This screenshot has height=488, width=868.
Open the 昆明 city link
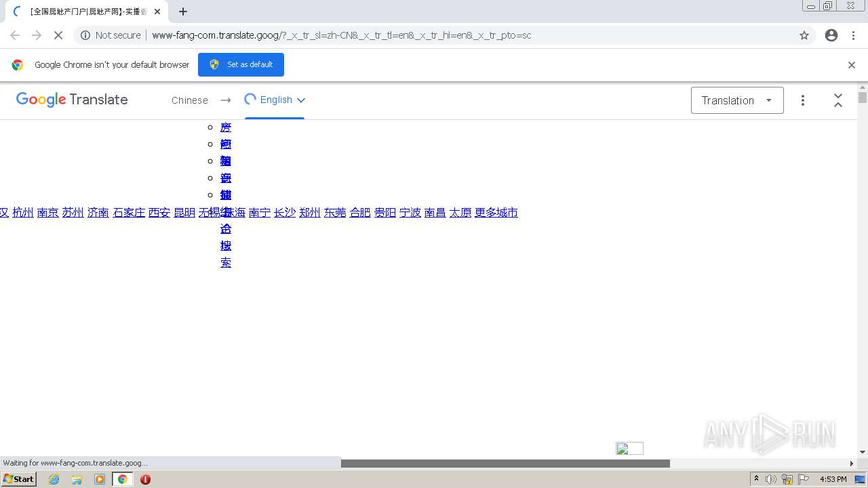click(x=184, y=213)
